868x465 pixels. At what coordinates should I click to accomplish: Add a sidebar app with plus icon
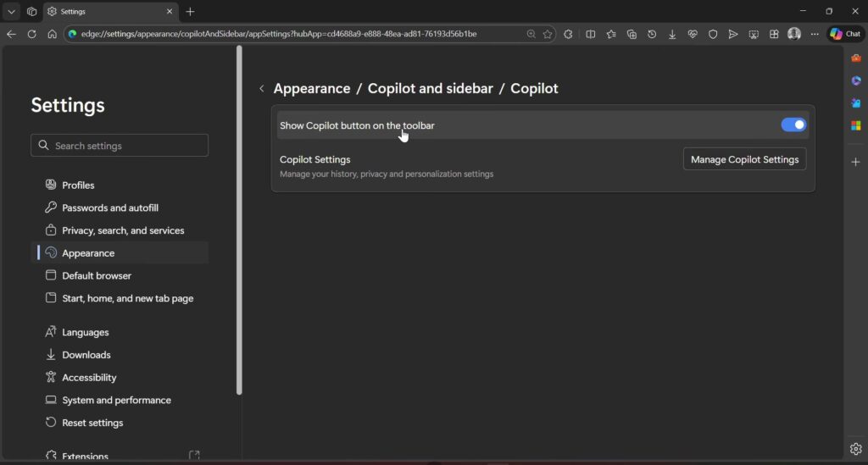856,162
